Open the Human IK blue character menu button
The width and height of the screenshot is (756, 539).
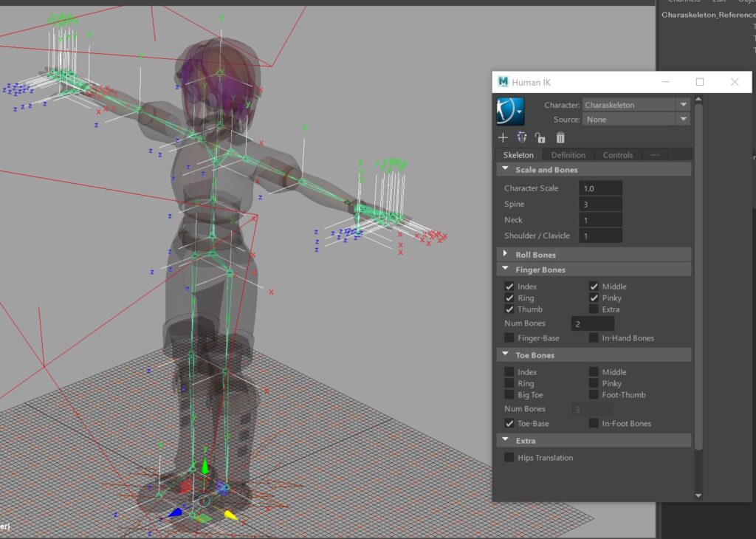[510, 111]
